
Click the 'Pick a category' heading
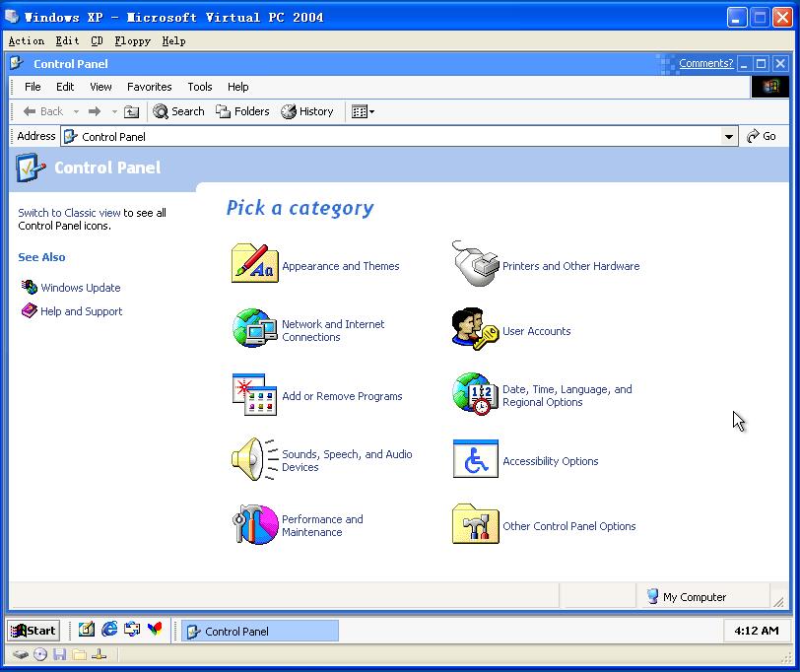coord(300,208)
